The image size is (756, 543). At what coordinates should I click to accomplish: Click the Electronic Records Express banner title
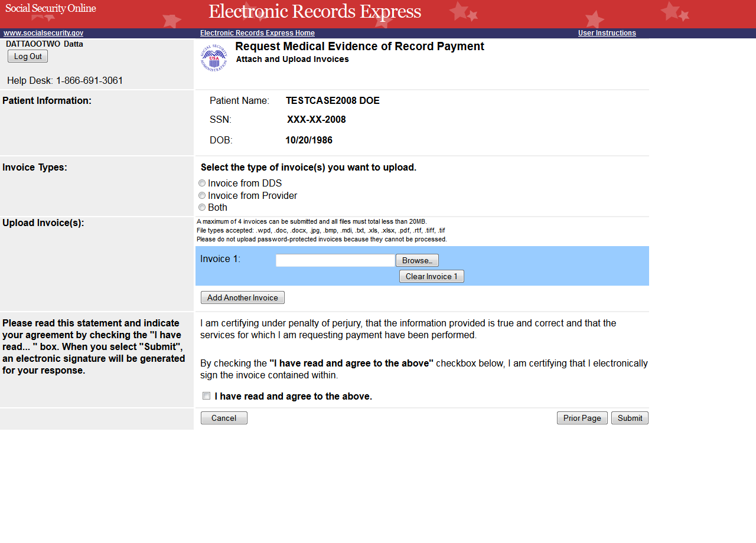point(314,12)
